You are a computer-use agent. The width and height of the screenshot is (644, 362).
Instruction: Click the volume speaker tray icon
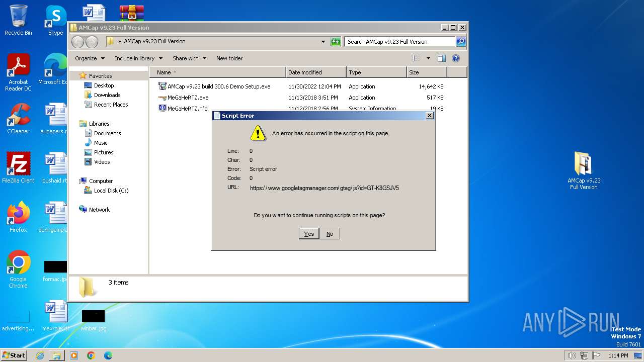[572, 355]
